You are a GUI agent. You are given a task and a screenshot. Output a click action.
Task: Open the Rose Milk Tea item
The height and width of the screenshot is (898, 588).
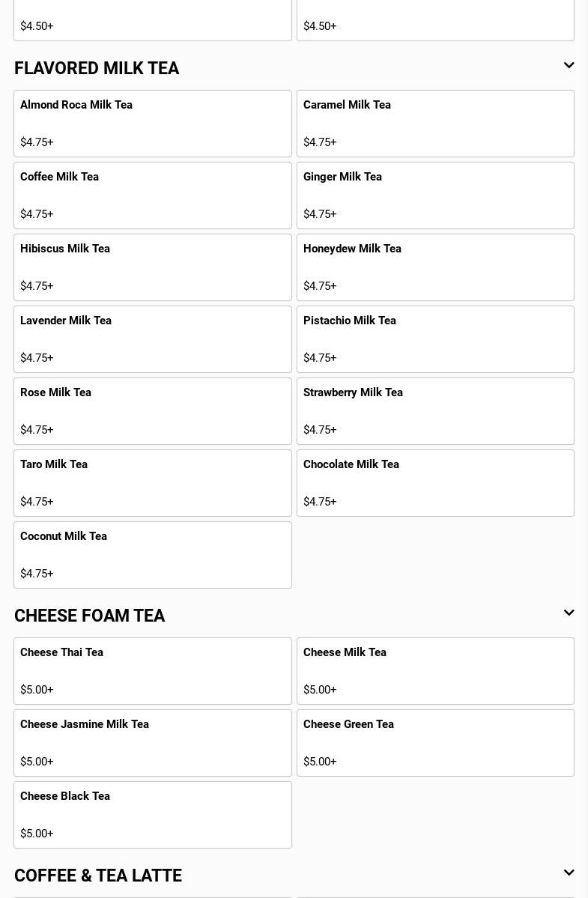[152, 411]
